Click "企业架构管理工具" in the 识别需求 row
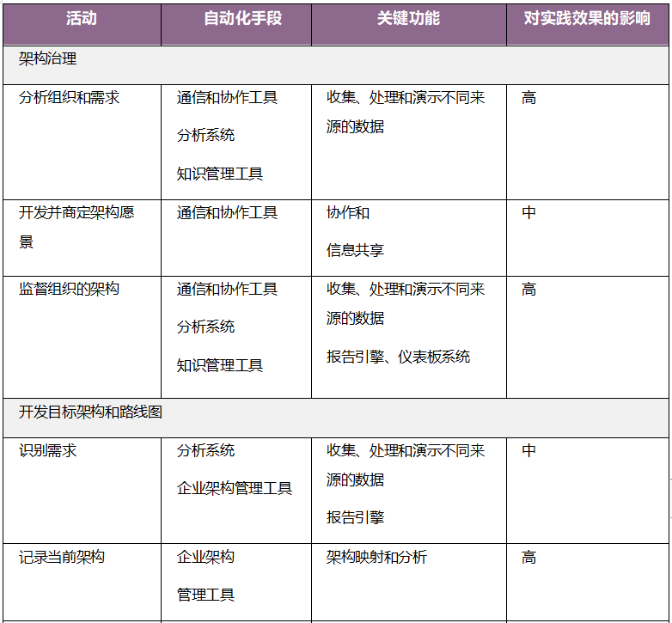672x623 pixels. (x=235, y=488)
